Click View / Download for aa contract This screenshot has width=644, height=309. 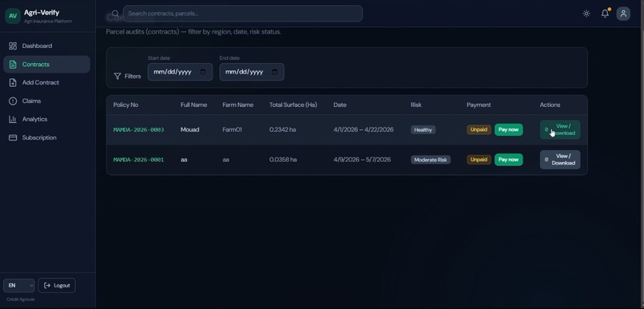click(560, 160)
